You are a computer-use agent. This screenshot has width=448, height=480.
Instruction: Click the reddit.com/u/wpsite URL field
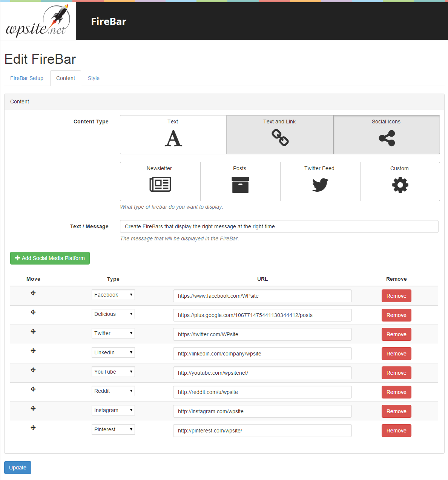point(262,392)
